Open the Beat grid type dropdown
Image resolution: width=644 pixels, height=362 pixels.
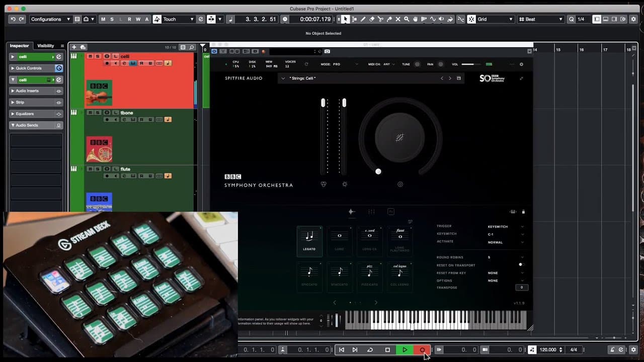pos(541,19)
